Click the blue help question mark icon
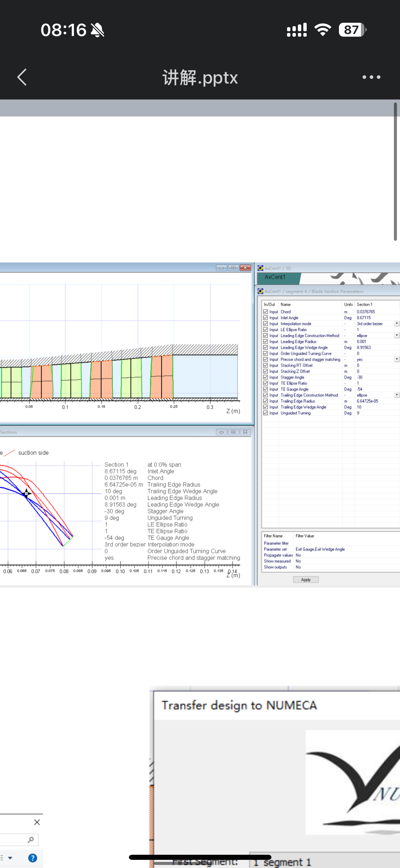The width and height of the screenshot is (400, 868). point(33,858)
